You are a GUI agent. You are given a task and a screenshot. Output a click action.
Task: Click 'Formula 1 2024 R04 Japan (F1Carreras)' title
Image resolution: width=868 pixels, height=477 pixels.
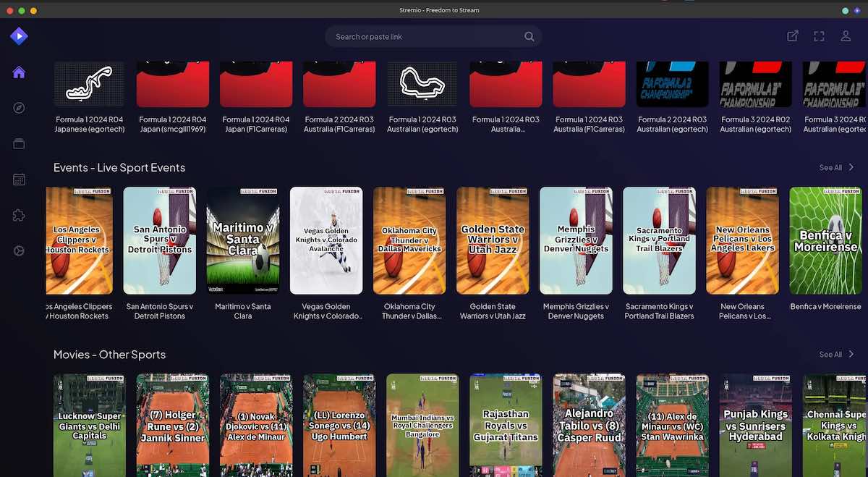coord(256,124)
